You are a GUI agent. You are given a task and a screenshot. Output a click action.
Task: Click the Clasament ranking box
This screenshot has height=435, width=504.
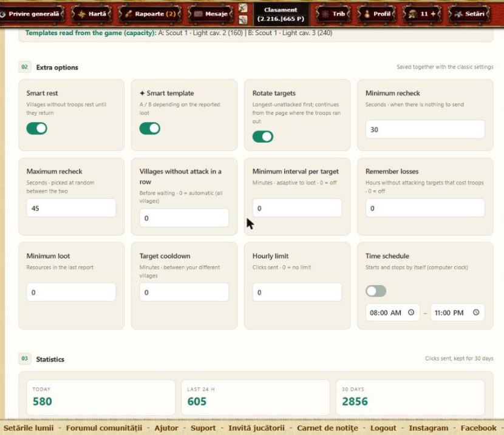click(x=281, y=15)
